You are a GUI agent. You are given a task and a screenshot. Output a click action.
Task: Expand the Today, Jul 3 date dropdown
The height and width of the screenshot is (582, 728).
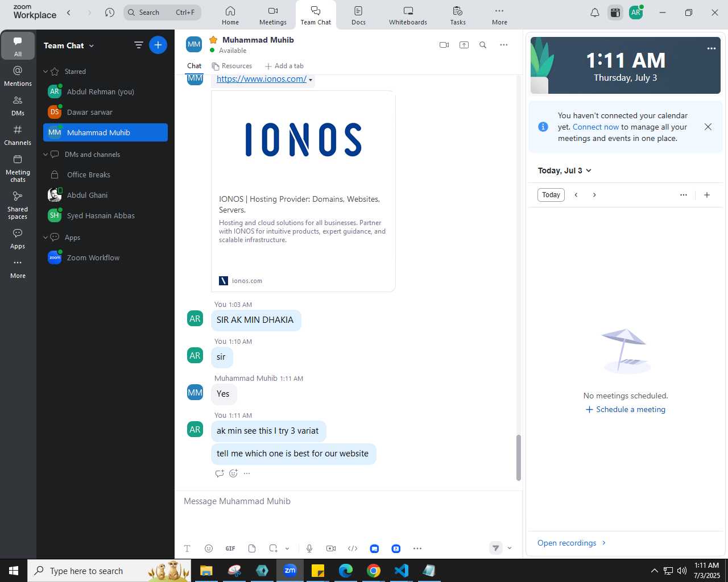(589, 171)
